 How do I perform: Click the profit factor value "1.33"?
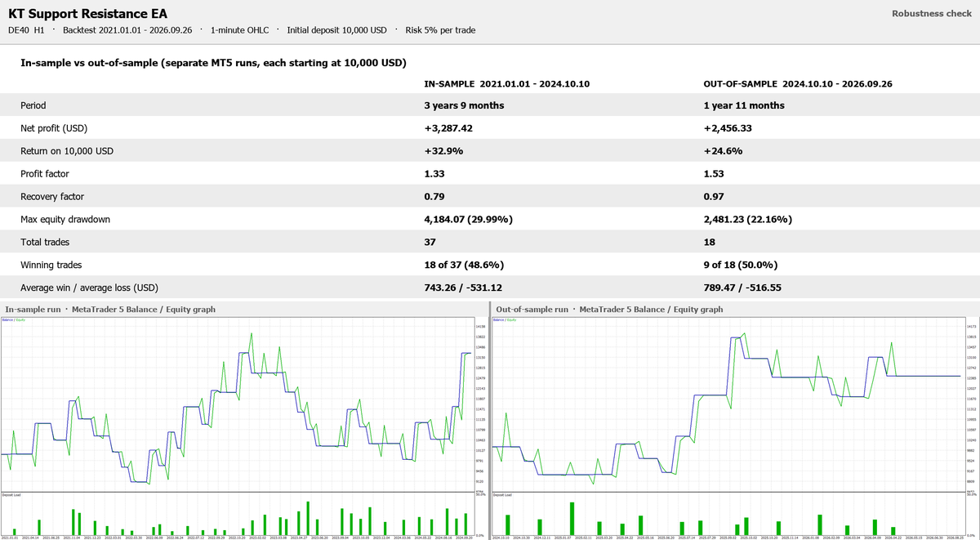(434, 174)
